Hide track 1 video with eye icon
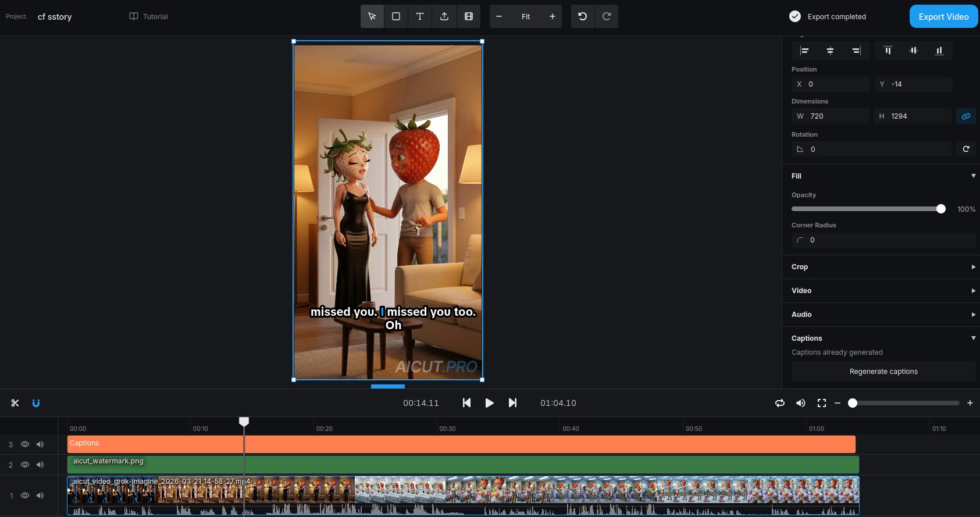This screenshot has height=517, width=980. (25, 495)
